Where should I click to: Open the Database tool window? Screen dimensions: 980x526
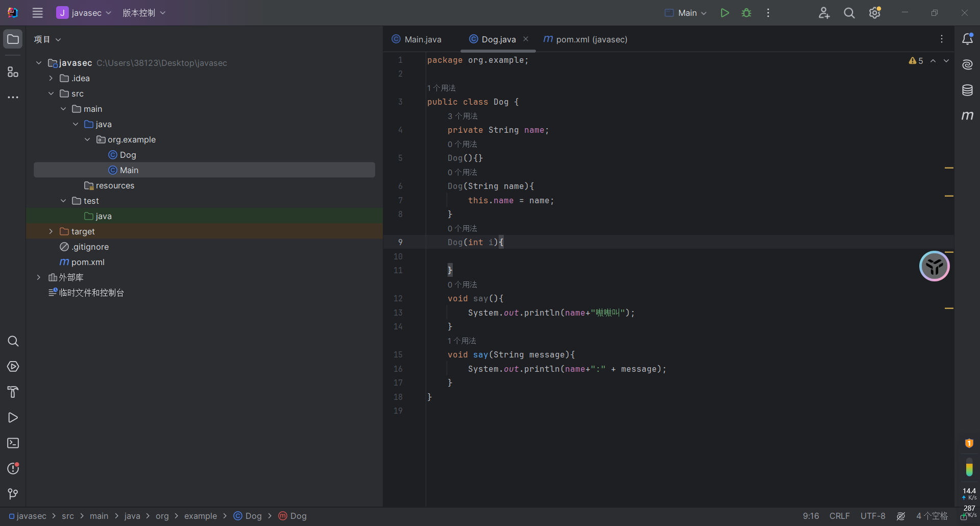(967, 90)
